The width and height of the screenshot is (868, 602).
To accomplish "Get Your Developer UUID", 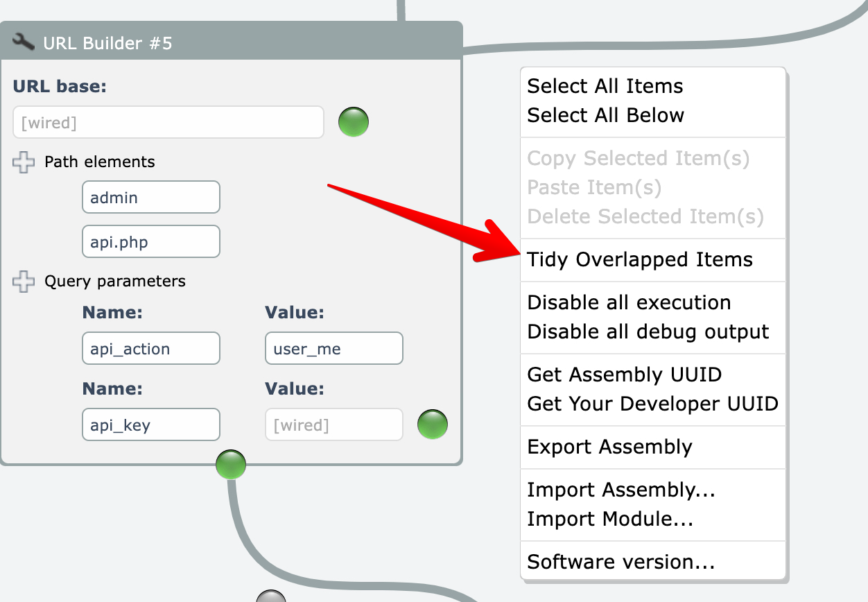I will coord(652,404).
